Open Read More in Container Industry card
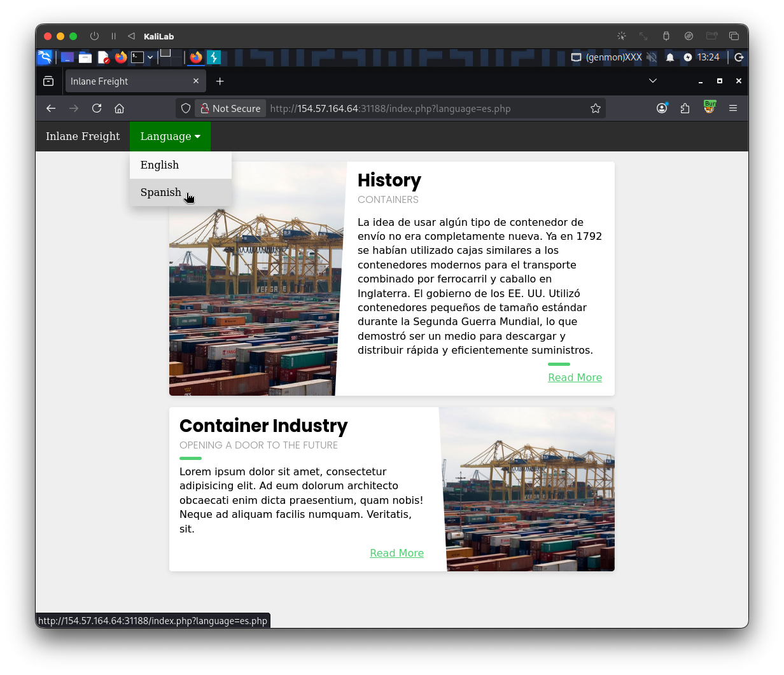 [397, 553]
